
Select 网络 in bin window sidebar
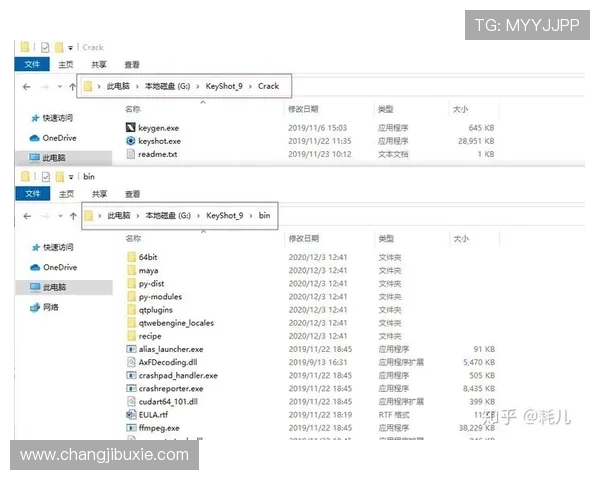tap(45, 307)
